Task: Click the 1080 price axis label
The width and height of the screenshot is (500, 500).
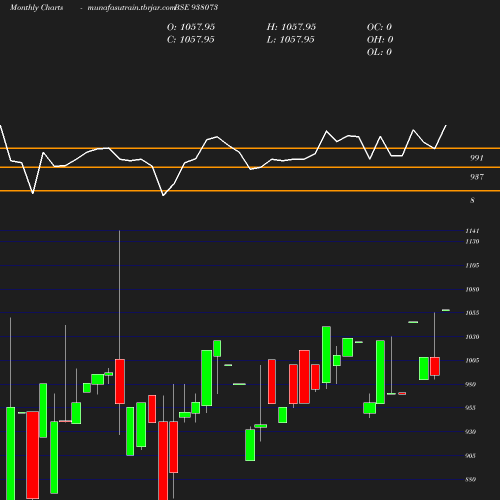Action: pyautogui.click(x=472, y=289)
